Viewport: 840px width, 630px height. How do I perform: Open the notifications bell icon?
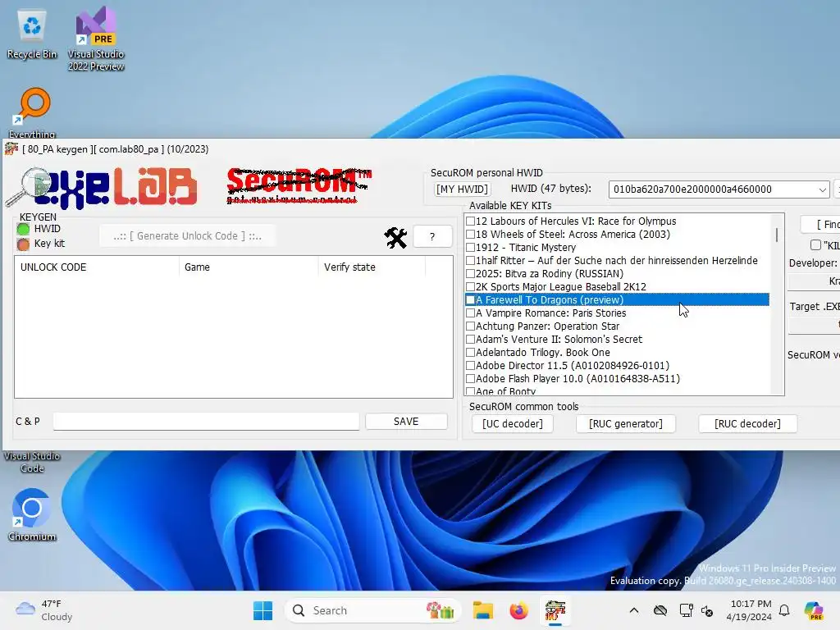point(784,610)
